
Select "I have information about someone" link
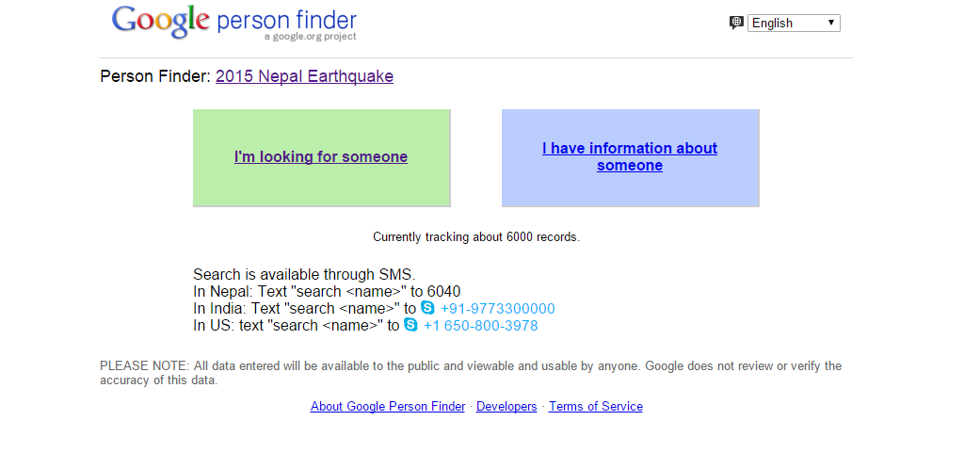click(630, 157)
